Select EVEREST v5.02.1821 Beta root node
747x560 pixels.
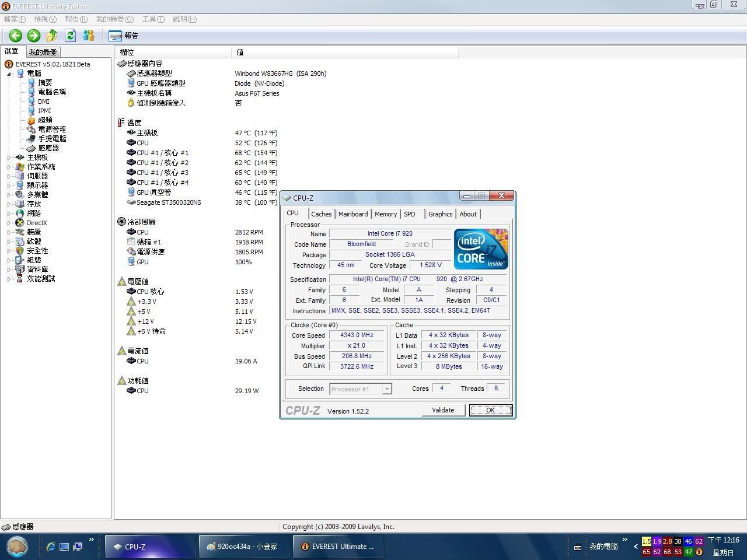tap(53, 64)
